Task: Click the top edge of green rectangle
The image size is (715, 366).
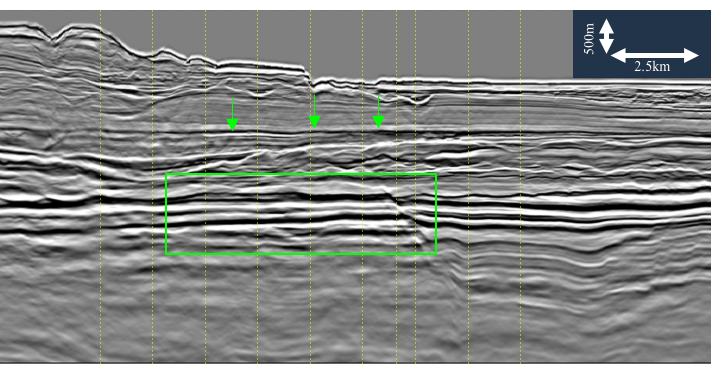Action: (x=301, y=174)
